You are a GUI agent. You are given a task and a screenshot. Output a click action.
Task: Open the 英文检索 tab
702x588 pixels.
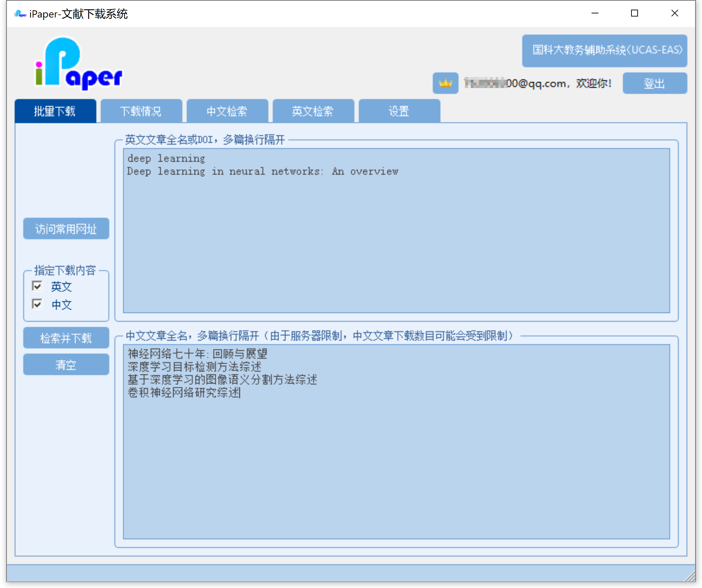[x=313, y=111]
